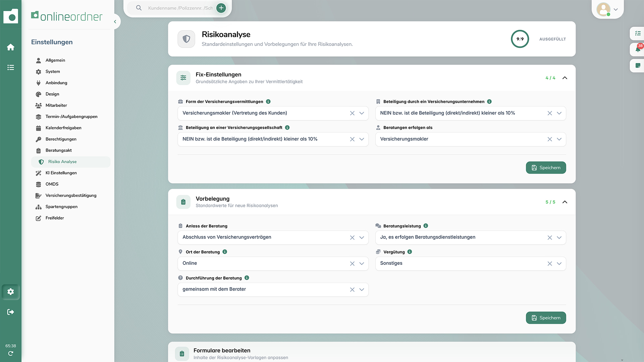This screenshot has width=644, height=362.
Task: Click the logout icon in left rail
Action: [11, 312]
